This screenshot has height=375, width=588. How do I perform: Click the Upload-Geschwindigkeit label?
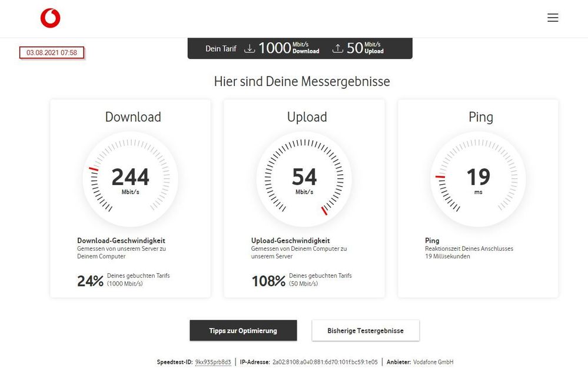pos(291,240)
